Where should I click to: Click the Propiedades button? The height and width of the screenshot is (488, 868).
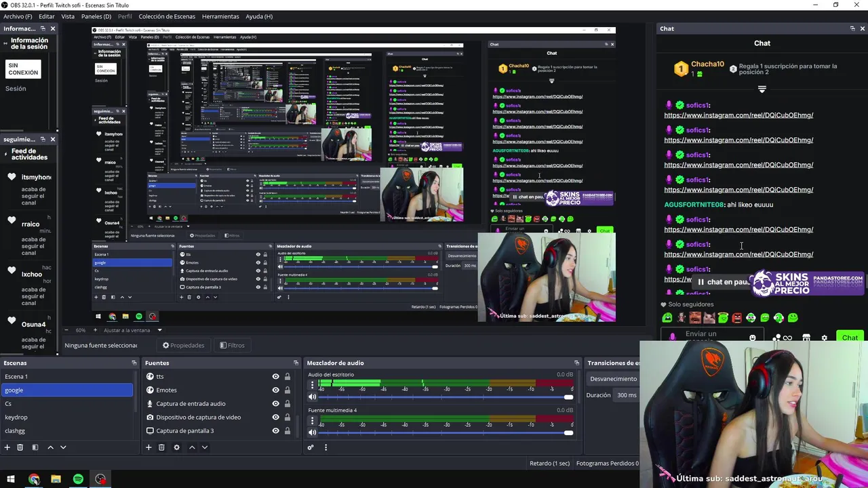point(183,345)
